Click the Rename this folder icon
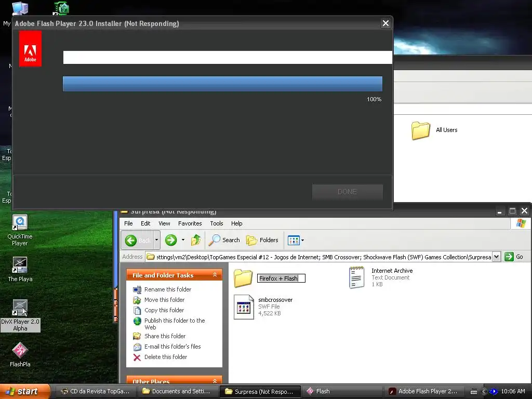532x399 pixels. click(137, 290)
